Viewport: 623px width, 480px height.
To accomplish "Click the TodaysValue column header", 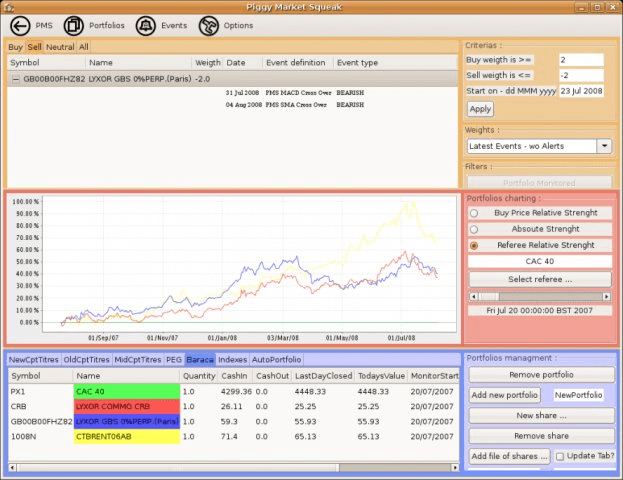I will click(381, 376).
